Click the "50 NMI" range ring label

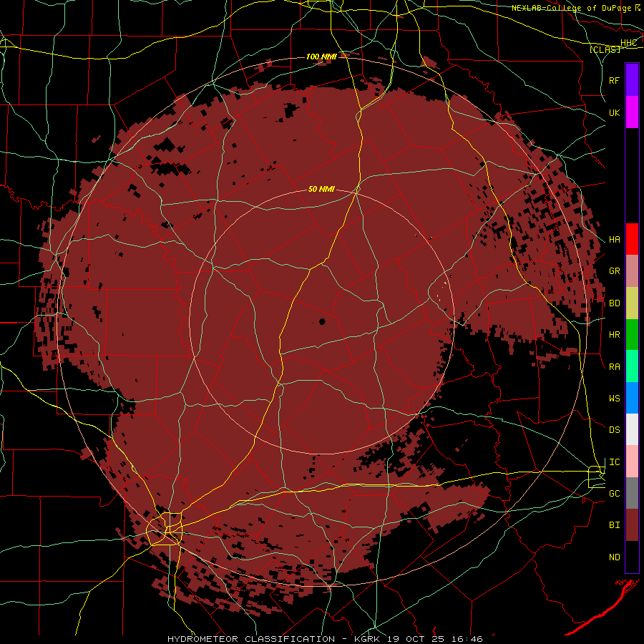[x=321, y=189]
